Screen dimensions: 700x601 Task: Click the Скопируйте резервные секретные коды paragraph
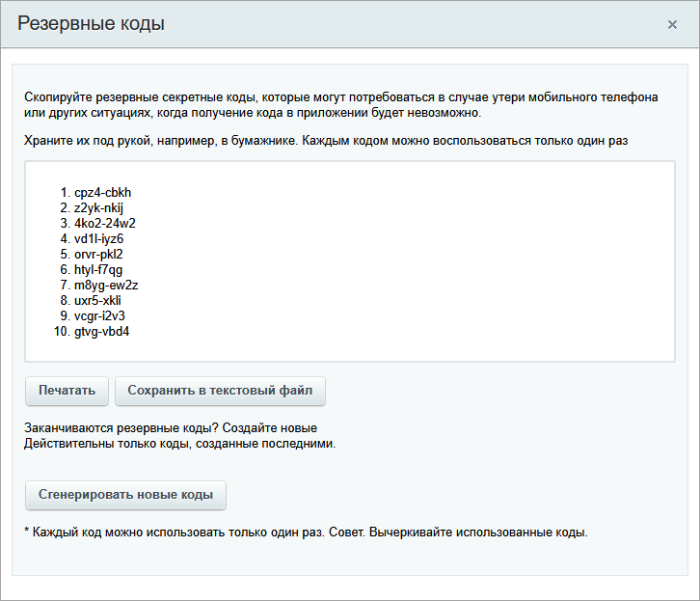point(341,105)
